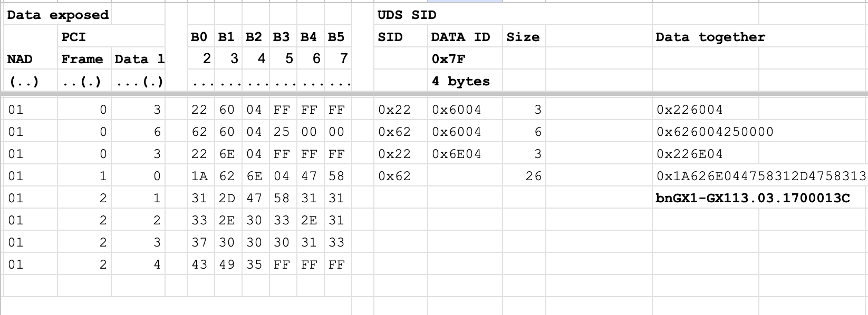This screenshot has width=868, height=315.
Task: Select the 'Size' header cell
Action: pos(523,37)
